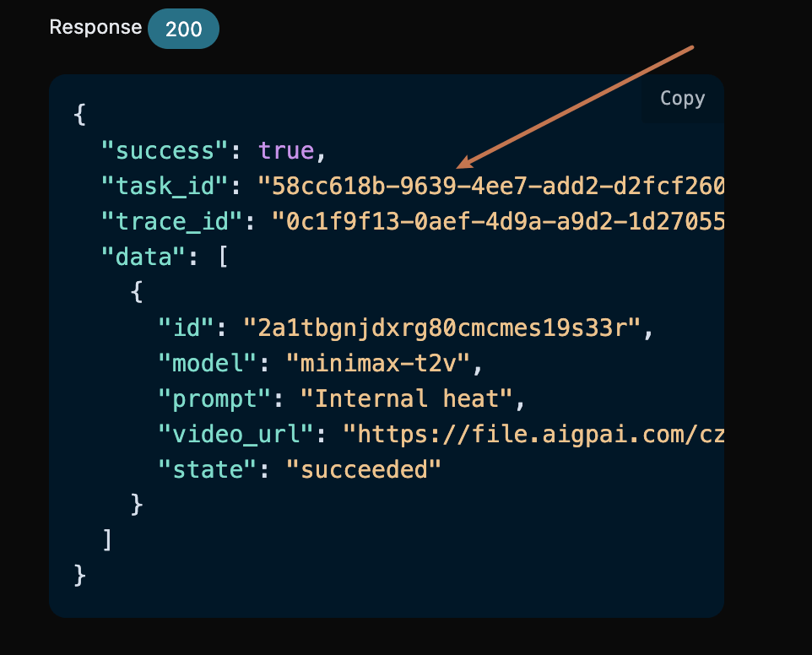Image resolution: width=812 pixels, height=655 pixels.
Task: Click the "task_id" key
Action: (165, 186)
